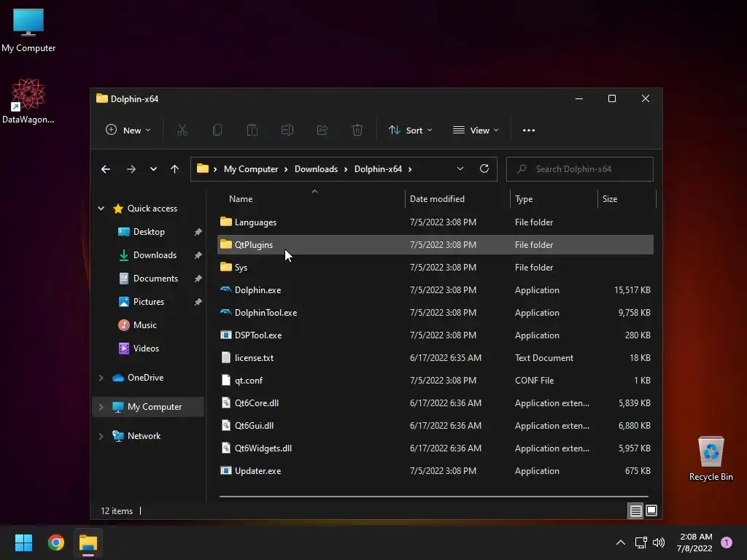Screen dimensions: 747x560
Task: Open the Windows Start menu
Action: (x=23, y=542)
